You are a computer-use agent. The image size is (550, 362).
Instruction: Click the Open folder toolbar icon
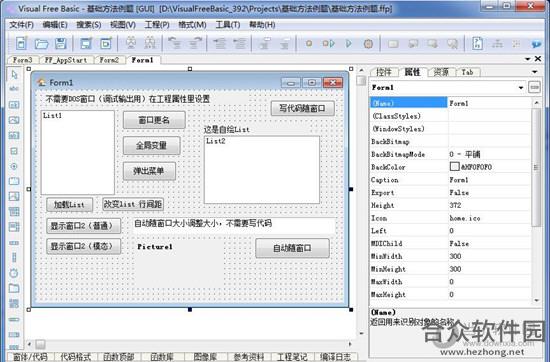41,44
